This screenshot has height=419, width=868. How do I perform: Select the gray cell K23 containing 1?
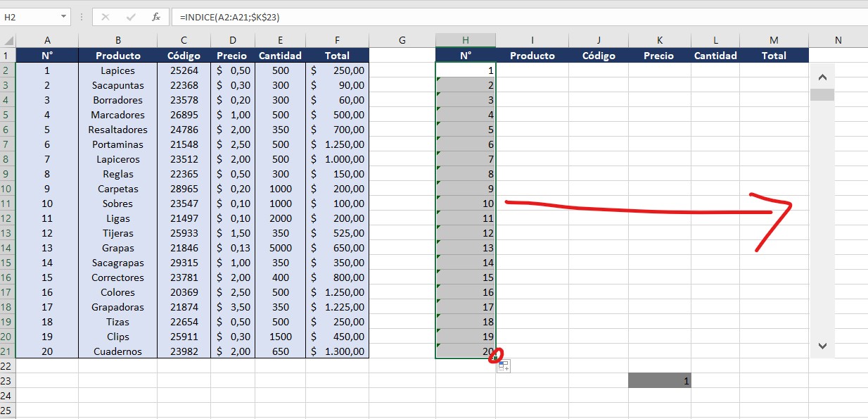point(659,380)
